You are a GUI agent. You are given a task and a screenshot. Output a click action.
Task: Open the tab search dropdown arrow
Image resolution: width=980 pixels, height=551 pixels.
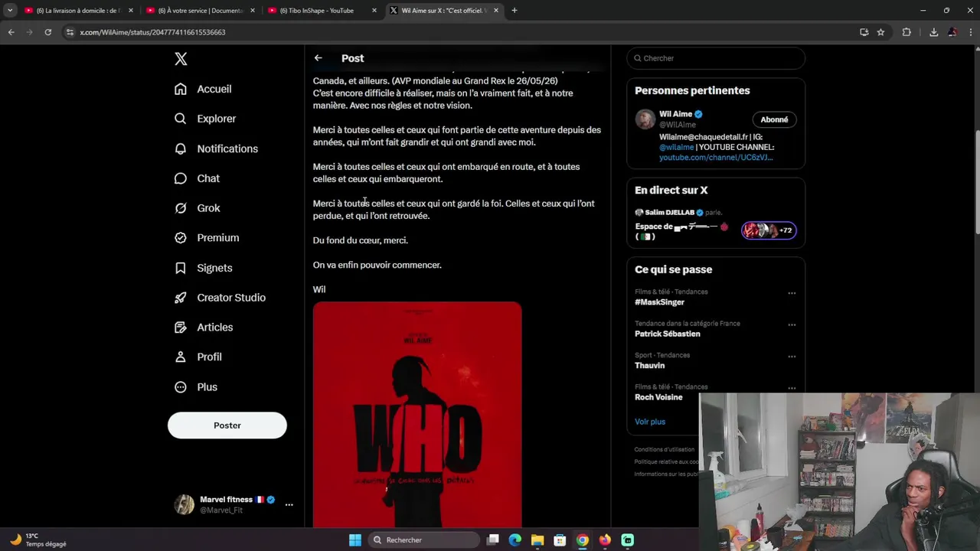tap(10, 11)
